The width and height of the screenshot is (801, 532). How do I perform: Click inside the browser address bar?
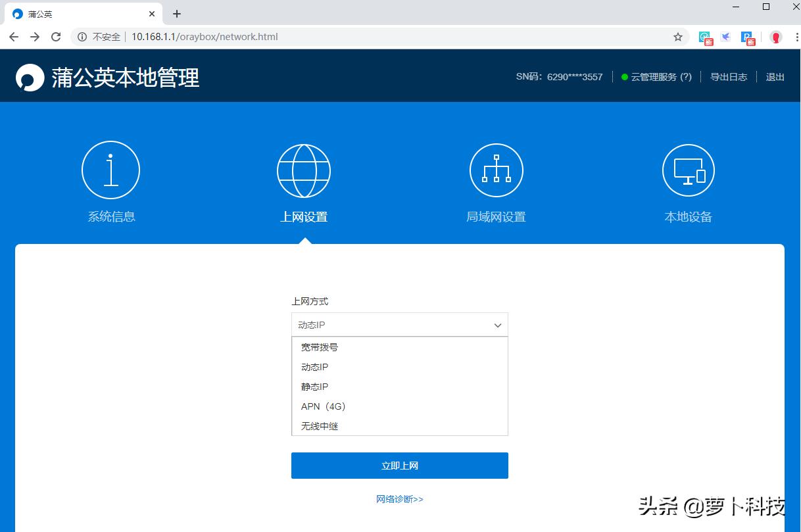[x=263, y=37]
